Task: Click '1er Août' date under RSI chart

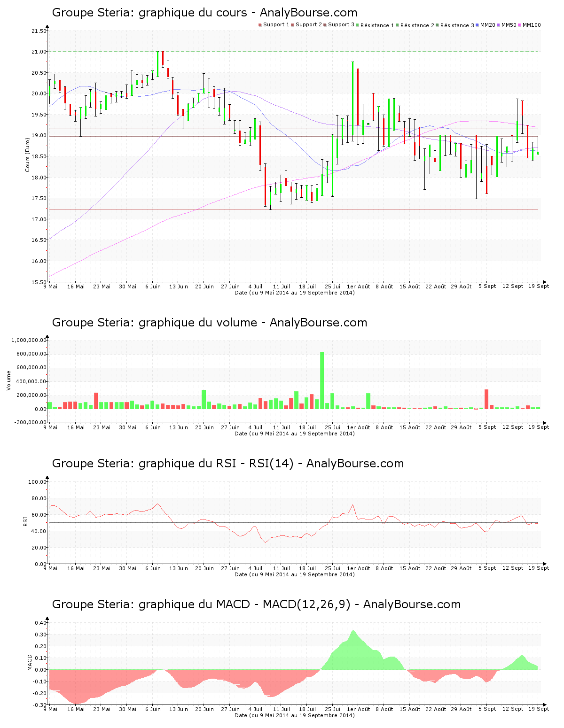Action: (358, 568)
